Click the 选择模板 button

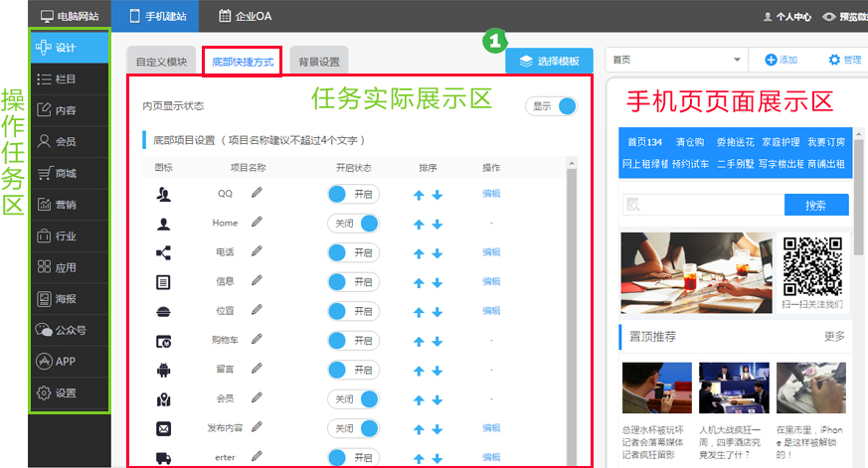pyautogui.click(x=549, y=62)
